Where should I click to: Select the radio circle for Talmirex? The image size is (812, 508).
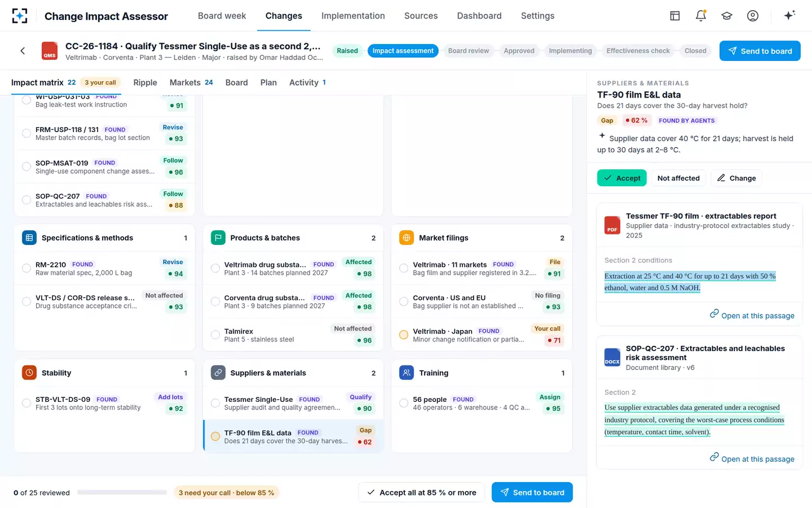pyautogui.click(x=215, y=335)
